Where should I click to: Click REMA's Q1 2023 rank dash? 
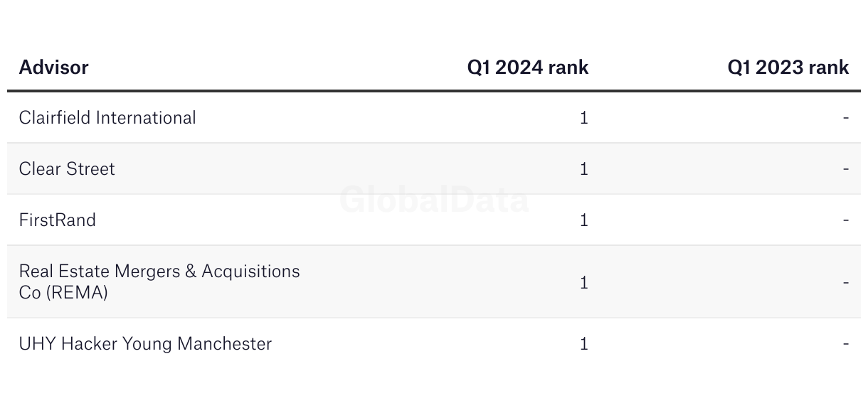click(846, 283)
